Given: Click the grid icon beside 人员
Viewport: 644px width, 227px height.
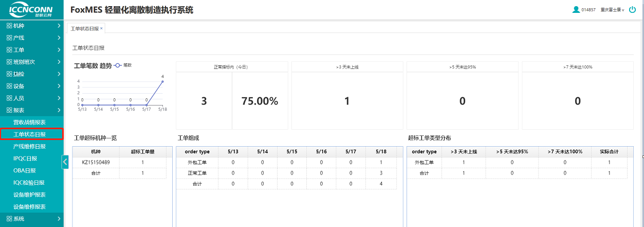Looking at the screenshot, I should click(x=9, y=98).
